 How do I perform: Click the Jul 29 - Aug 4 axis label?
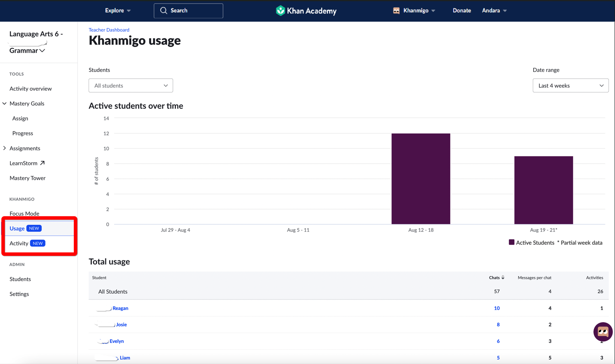(x=176, y=230)
